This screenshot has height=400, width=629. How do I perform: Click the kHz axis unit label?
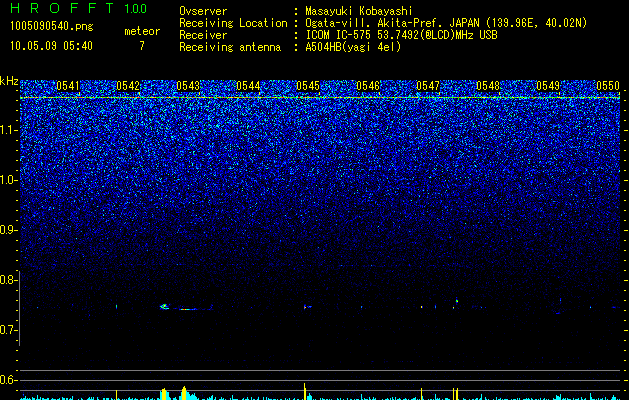tap(9, 81)
